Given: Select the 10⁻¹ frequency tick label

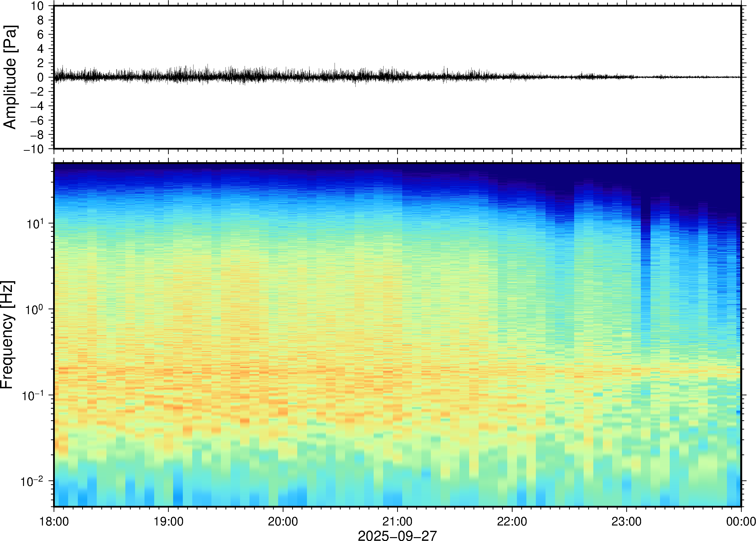Looking at the screenshot, I should tap(33, 396).
